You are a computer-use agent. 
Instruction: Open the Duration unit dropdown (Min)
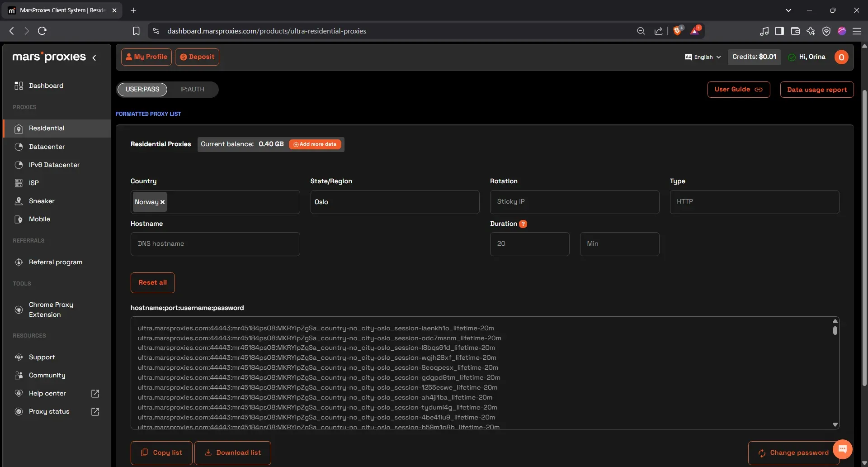click(619, 244)
